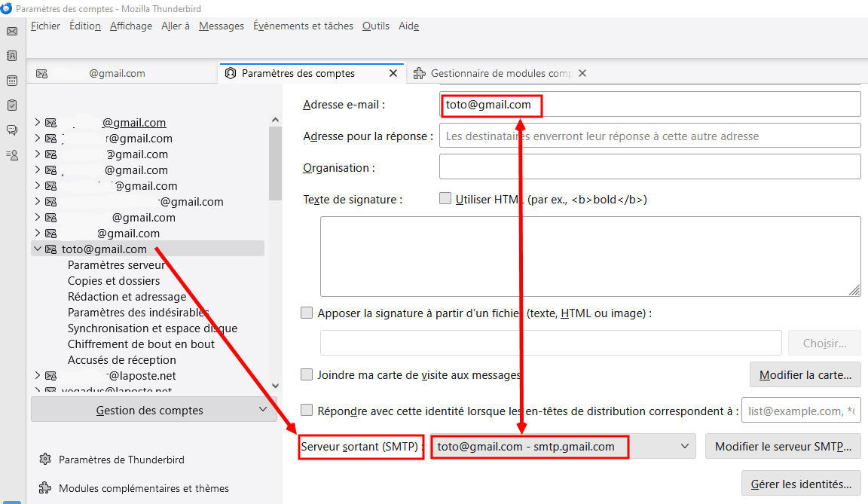This screenshot has width=868, height=504.
Task: Open the Outils menu
Action: point(375,26)
